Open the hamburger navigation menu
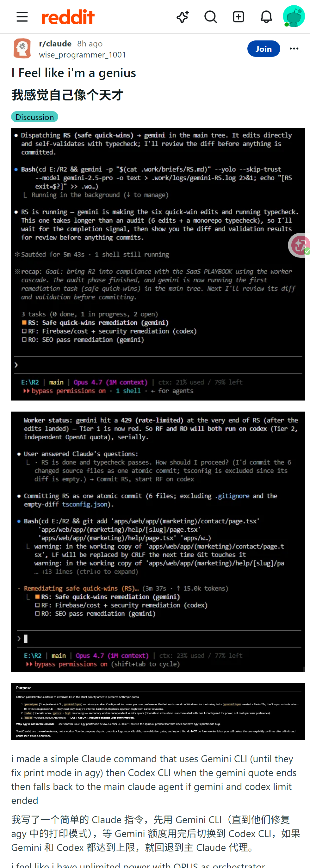 coord(22,17)
